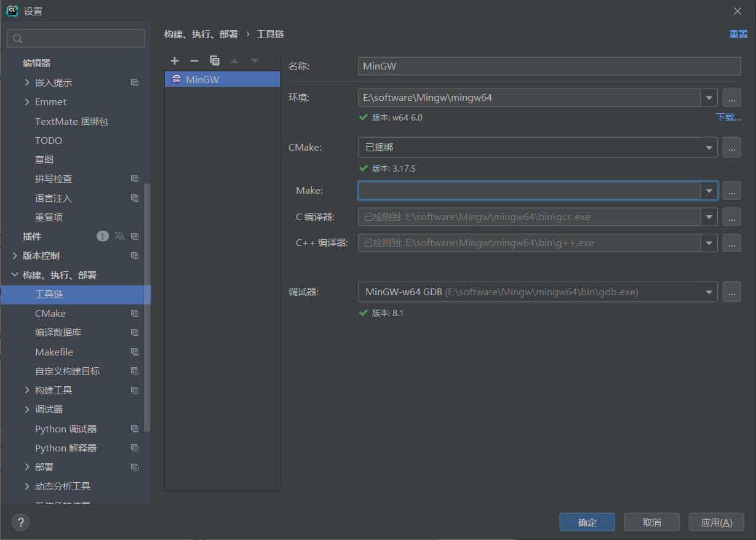Image resolution: width=756 pixels, height=540 pixels.
Task: Click the update badge 1 beside 插件
Action: click(103, 236)
